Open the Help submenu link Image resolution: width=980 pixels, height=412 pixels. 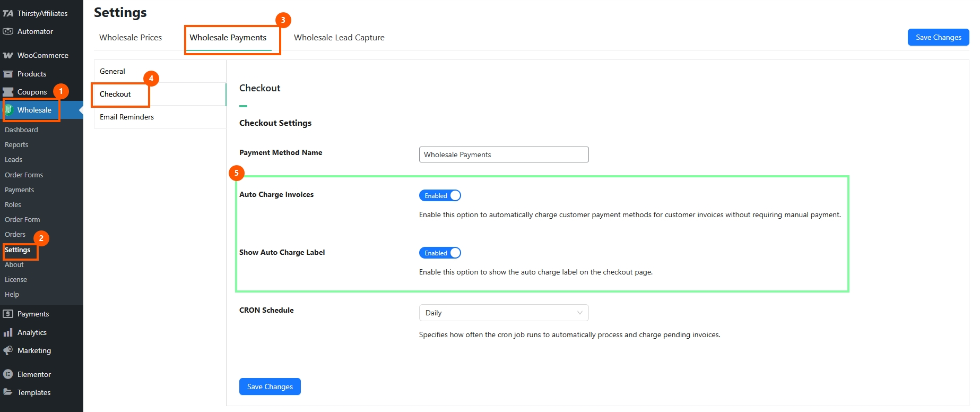click(12, 294)
